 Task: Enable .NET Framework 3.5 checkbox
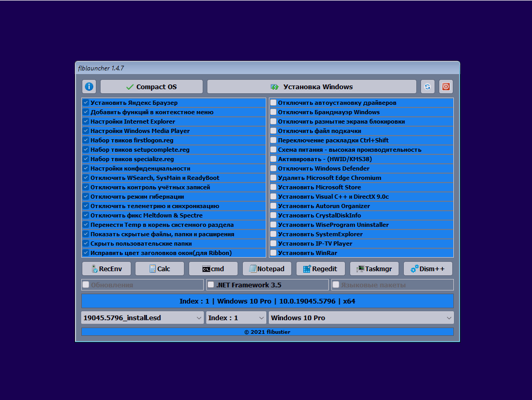pyautogui.click(x=211, y=285)
